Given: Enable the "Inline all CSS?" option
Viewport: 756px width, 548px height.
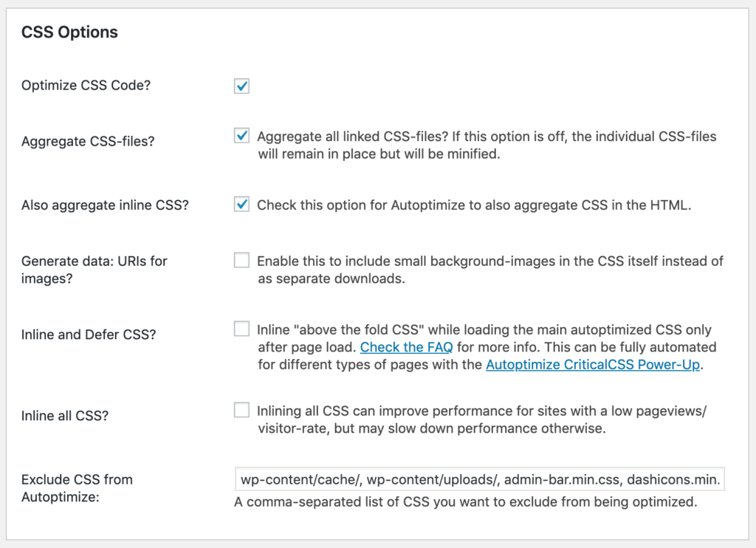Looking at the screenshot, I should pos(241,410).
